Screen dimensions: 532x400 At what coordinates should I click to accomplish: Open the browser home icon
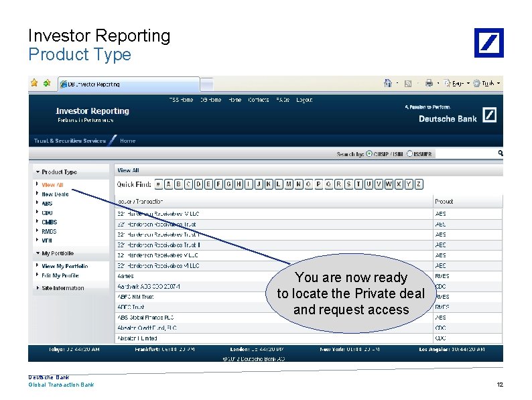(x=388, y=83)
